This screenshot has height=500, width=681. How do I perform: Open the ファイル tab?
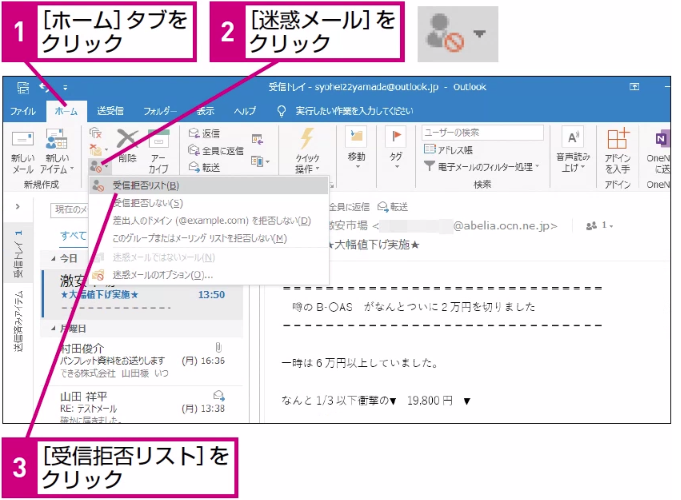pyautogui.click(x=23, y=111)
